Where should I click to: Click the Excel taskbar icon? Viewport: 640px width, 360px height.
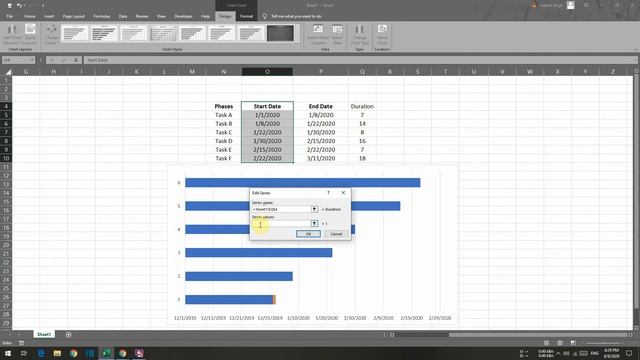pos(107,353)
